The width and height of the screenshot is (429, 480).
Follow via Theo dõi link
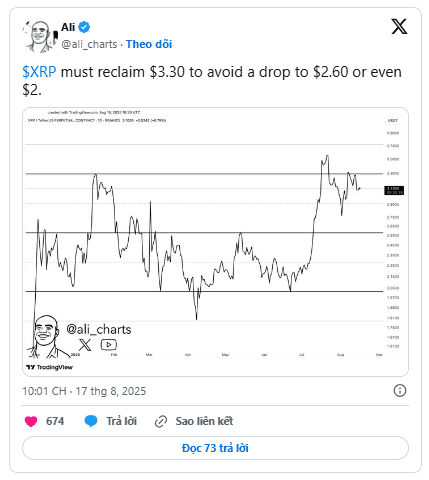coord(149,44)
